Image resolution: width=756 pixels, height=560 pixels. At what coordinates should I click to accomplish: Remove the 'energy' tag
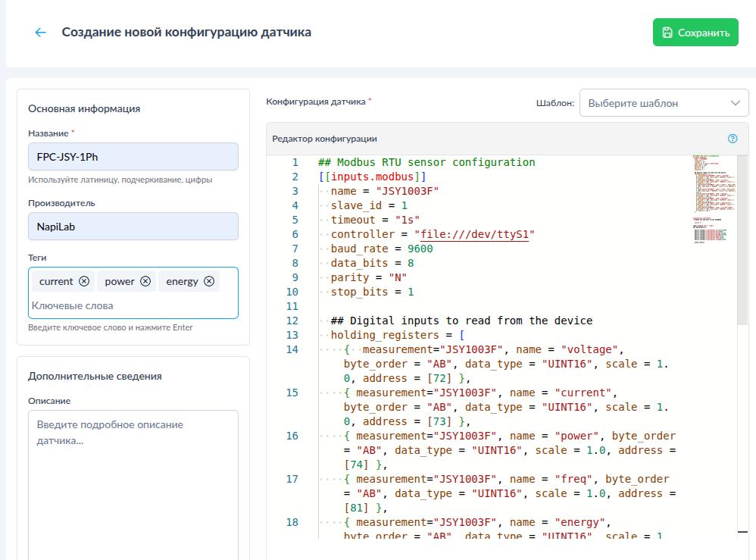[209, 281]
